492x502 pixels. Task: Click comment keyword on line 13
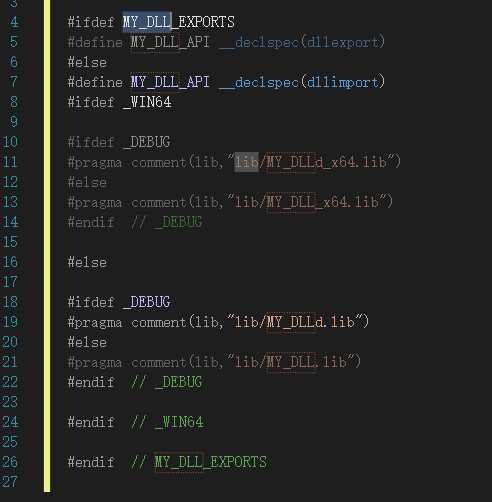159,202
